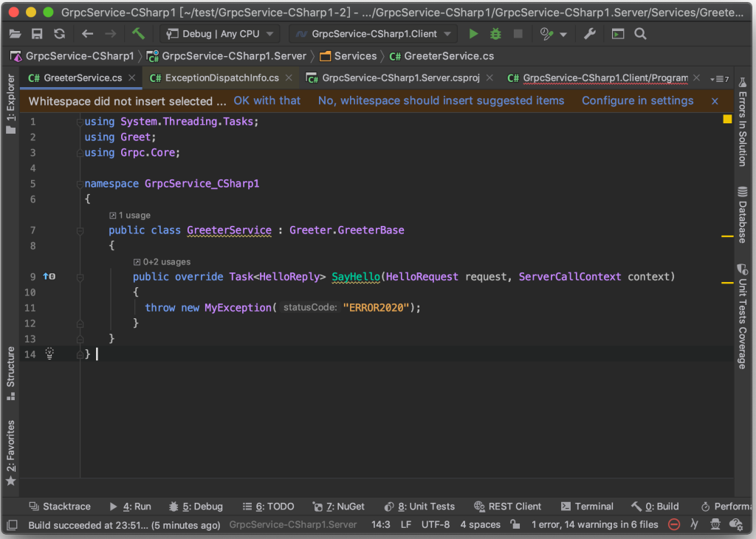Image resolution: width=756 pixels, height=539 pixels.
Task: Click the lambda-shaped icon in the status bar
Action: 694,524
